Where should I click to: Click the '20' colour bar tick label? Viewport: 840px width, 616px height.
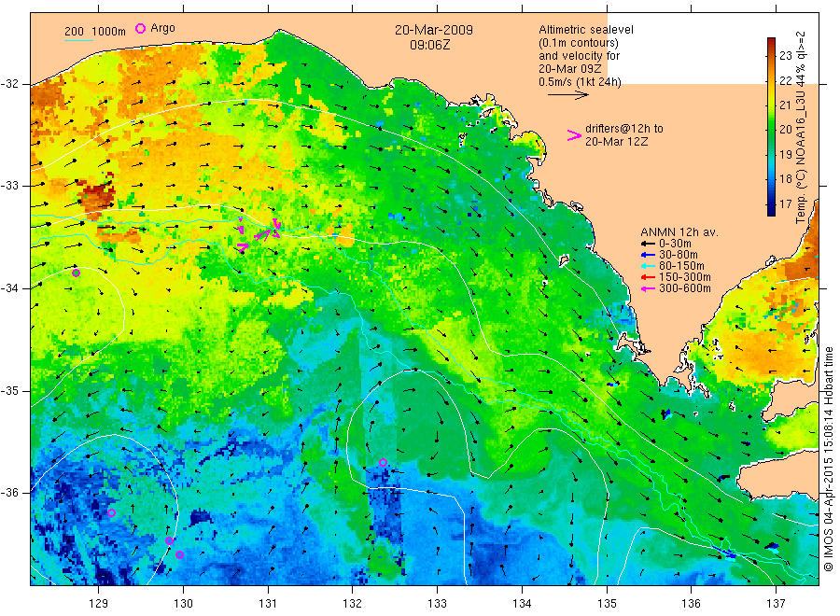(785, 129)
